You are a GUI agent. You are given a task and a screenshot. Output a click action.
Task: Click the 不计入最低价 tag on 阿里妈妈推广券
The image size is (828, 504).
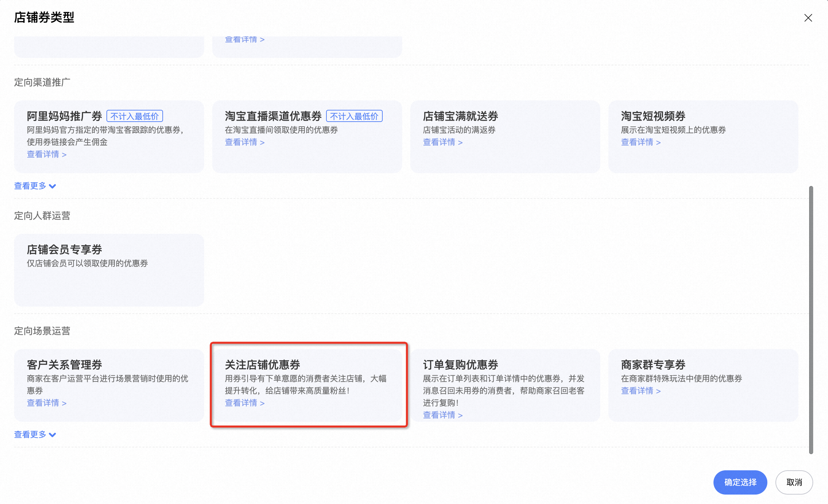click(135, 116)
